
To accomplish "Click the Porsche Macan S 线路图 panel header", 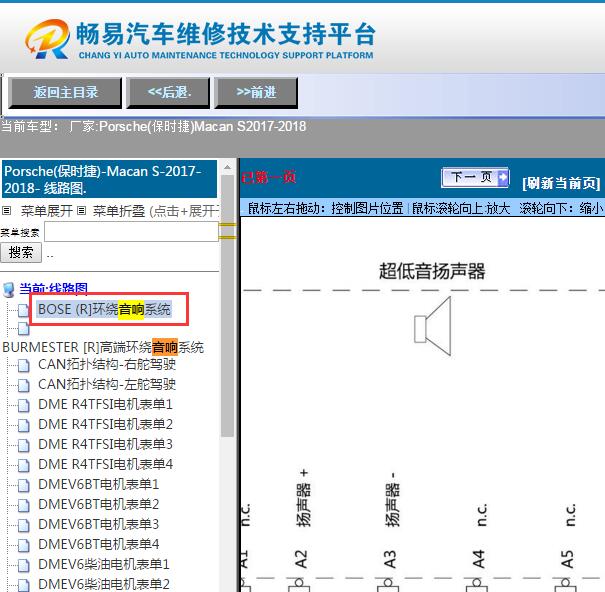I will [x=110, y=179].
